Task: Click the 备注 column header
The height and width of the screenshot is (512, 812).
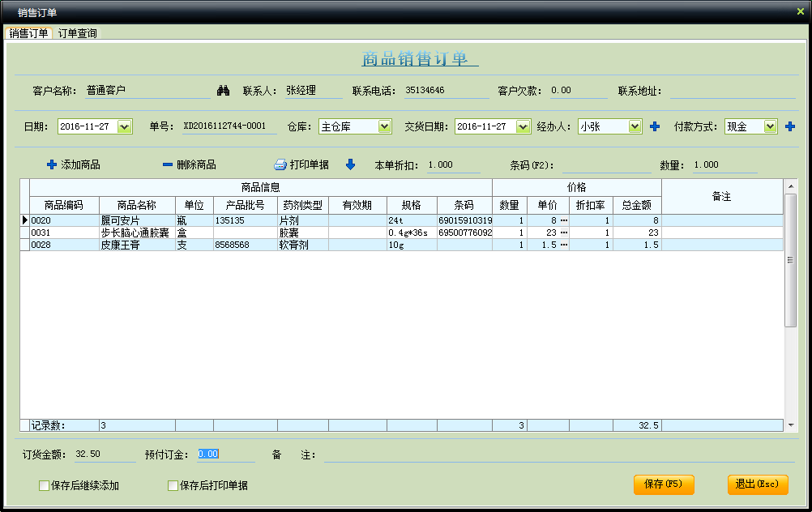Action: [x=722, y=197]
